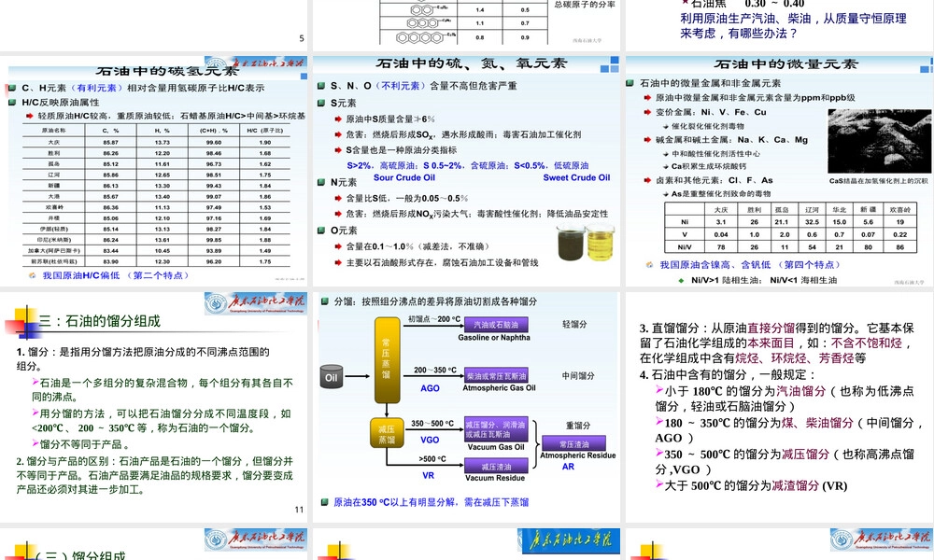Click the 常压蒸馏 column shape
Image resolution: width=934 pixels, height=560 pixels.
(x=388, y=360)
